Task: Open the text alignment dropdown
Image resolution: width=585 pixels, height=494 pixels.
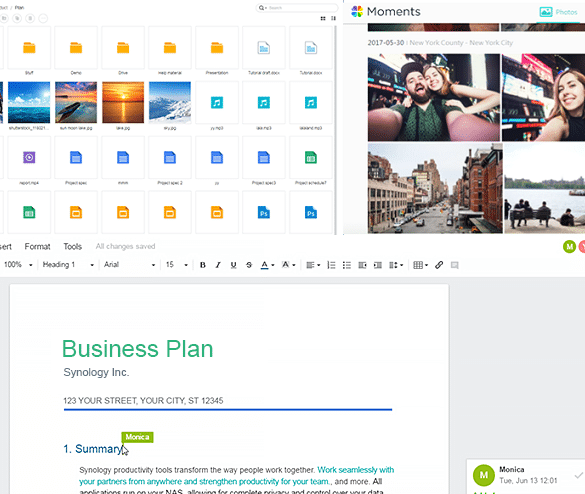Action: tap(313, 265)
